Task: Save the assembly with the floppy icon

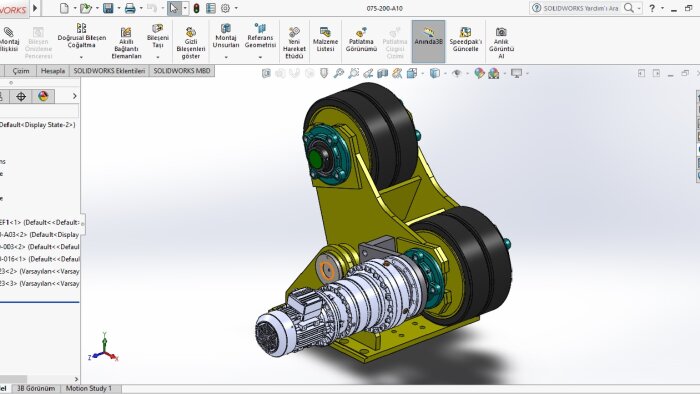Action: pos(108,8)
